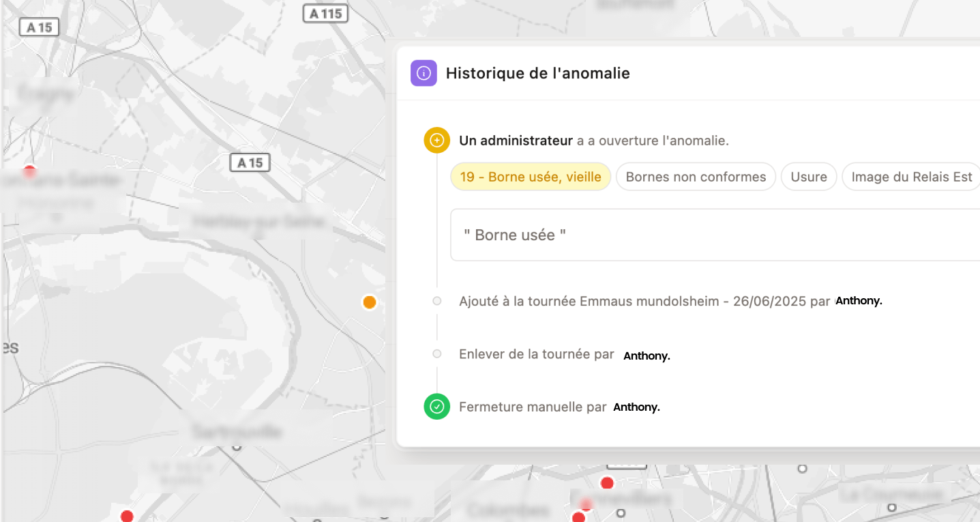Select the orange marker on the map
Viewport: 980px width, 522px height.
point(369,302)
